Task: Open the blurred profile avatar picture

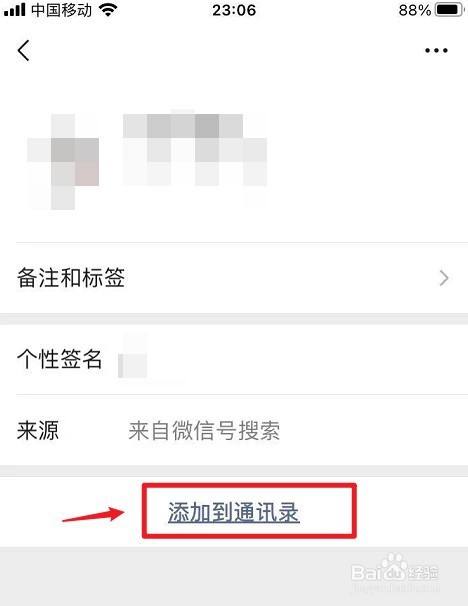Action: 63,162
